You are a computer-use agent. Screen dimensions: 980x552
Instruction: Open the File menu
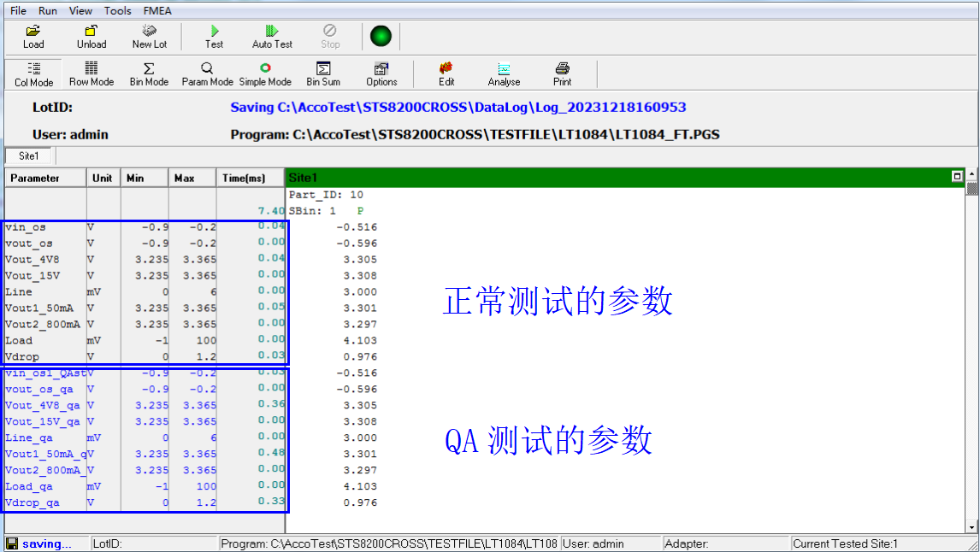(x=18, y=11)
